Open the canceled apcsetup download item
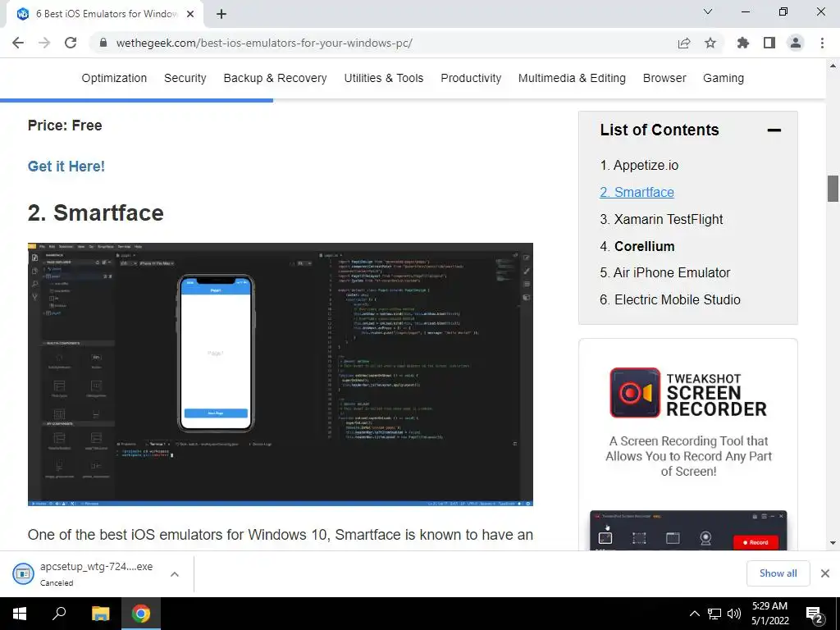The width and height of the screenshot is (840, 630). click(83, 573)
